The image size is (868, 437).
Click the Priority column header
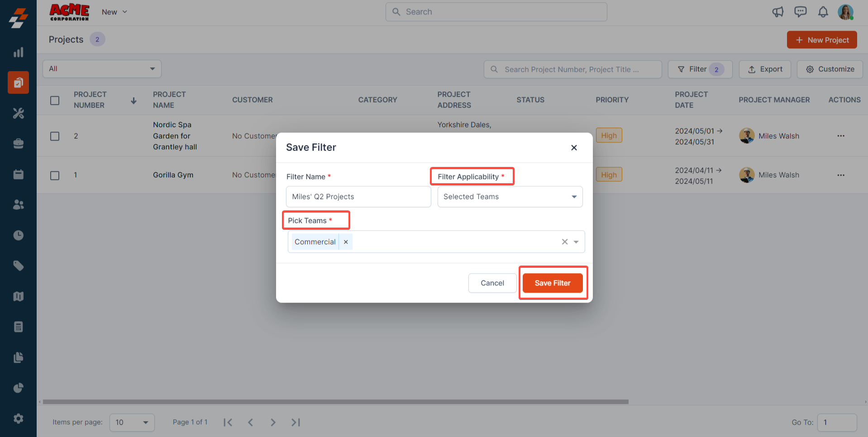[x=612, y=100]
